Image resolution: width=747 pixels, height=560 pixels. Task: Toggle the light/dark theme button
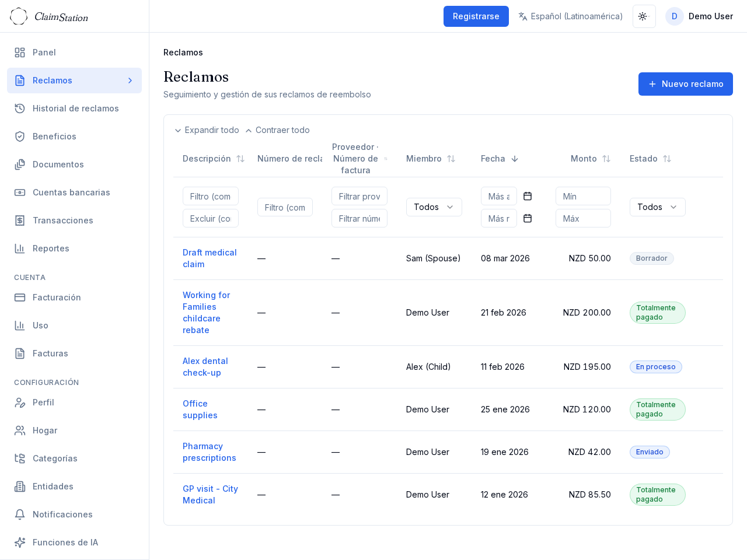click(x=644, y=16)
